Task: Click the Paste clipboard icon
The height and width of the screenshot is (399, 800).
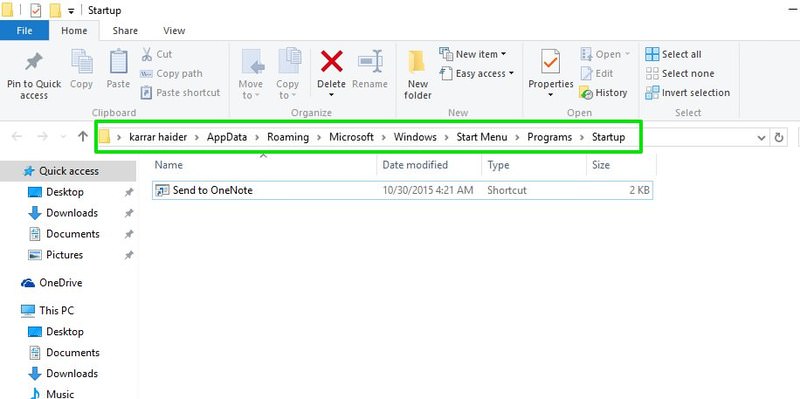Action: click(x=118, y=61)
